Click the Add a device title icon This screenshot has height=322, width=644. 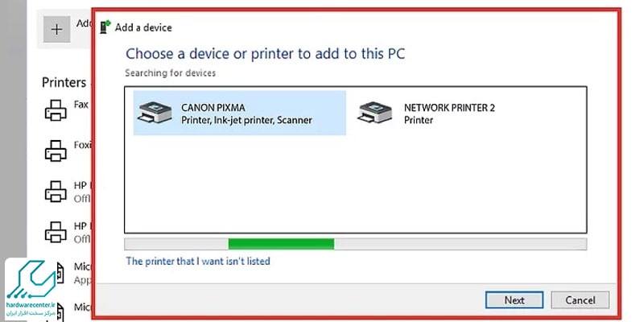click(105, 27)
